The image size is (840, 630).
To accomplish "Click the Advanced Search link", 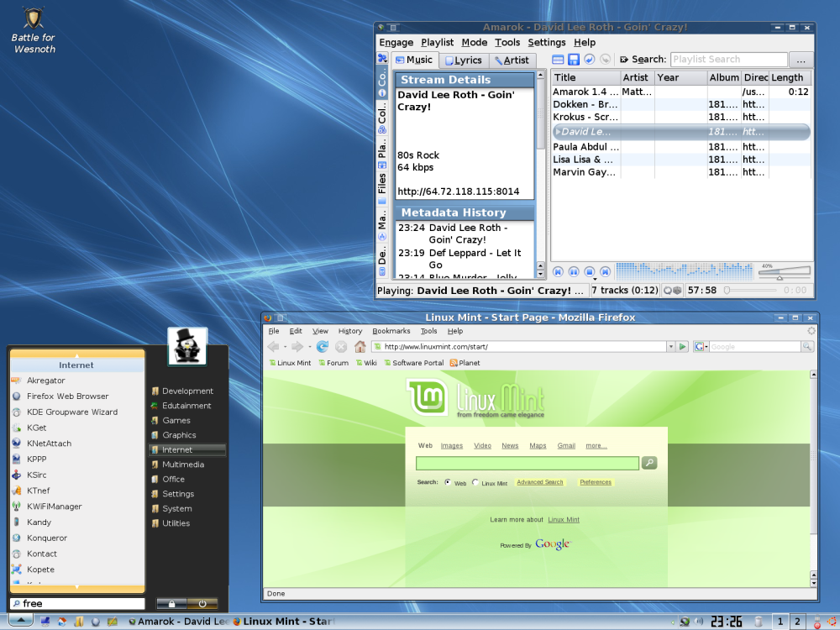I will coord(539,482).
